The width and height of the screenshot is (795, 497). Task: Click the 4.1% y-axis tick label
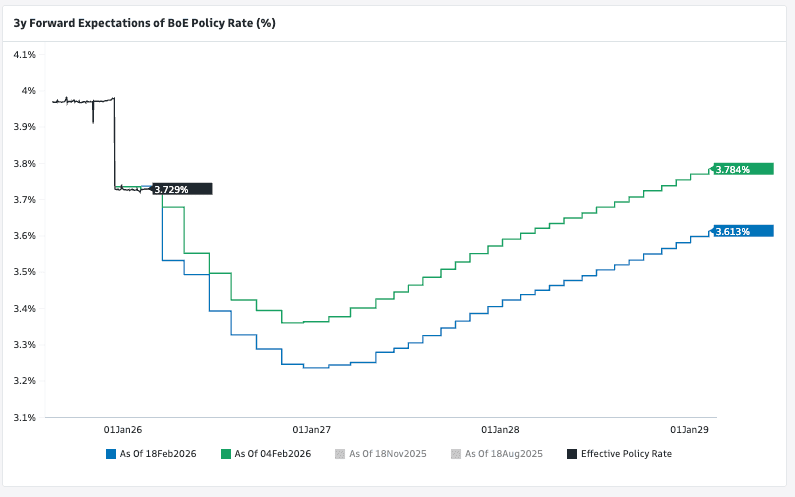pos(24,55)
